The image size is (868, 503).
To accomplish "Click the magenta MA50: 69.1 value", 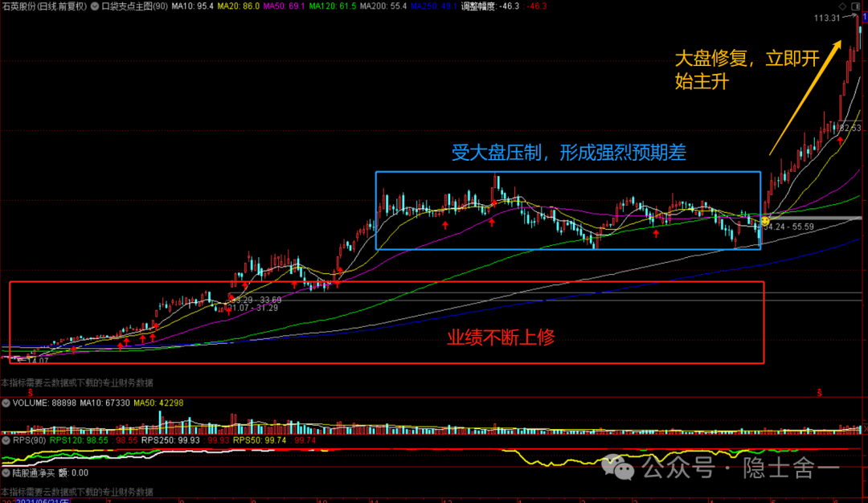I will pyautogui.click(x=284, y=6).
